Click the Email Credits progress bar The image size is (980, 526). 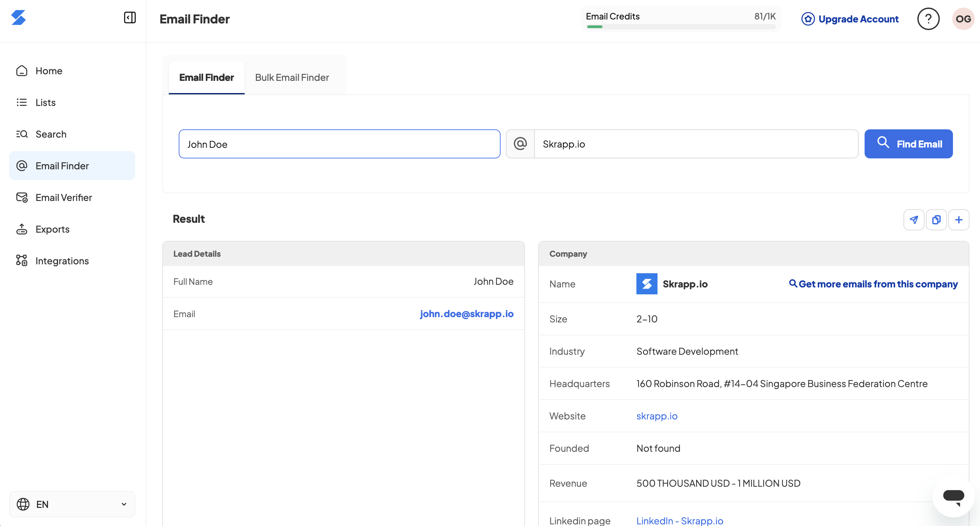point(681,27)
